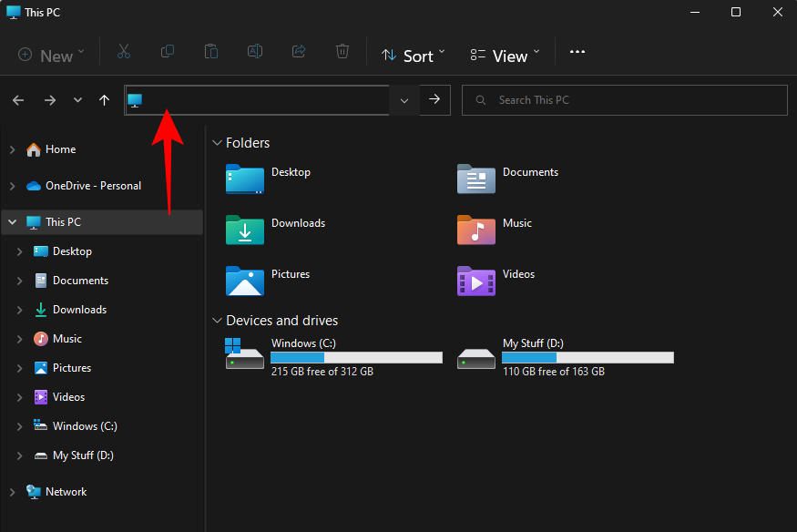797x532 pixels.
Task: Collapse the Folders section
Action: (217, 143)
